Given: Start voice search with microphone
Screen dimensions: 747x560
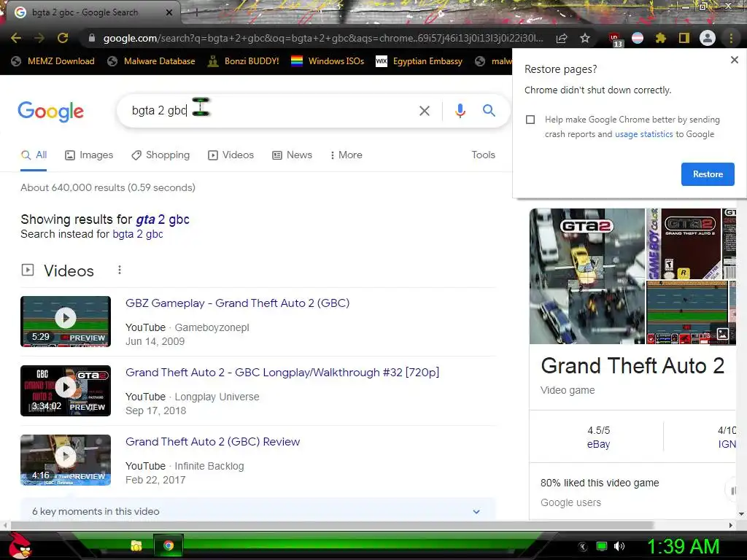Looking at the screenshot, I should click(460, 111).
